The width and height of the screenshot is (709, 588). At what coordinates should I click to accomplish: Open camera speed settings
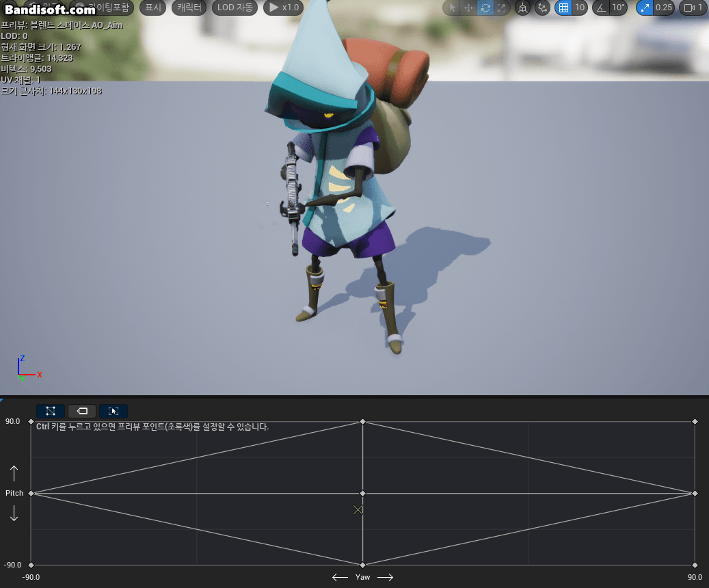(693, 8)
